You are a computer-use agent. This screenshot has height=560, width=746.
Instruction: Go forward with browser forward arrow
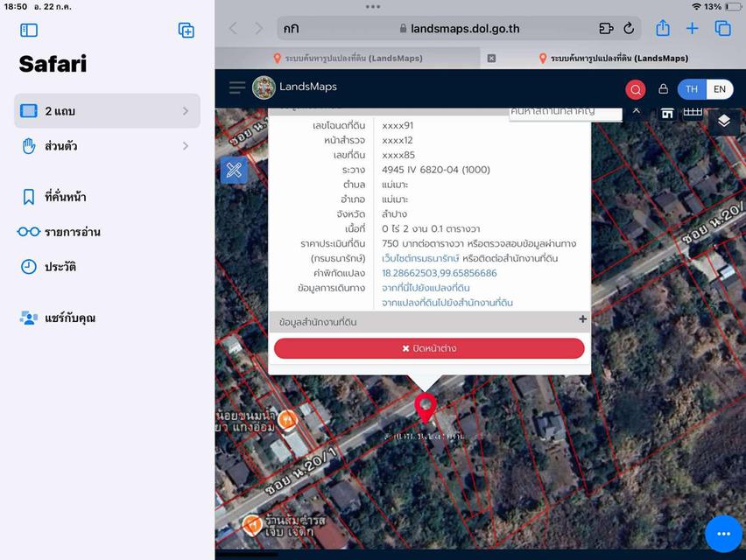click(x=258, y=29)
